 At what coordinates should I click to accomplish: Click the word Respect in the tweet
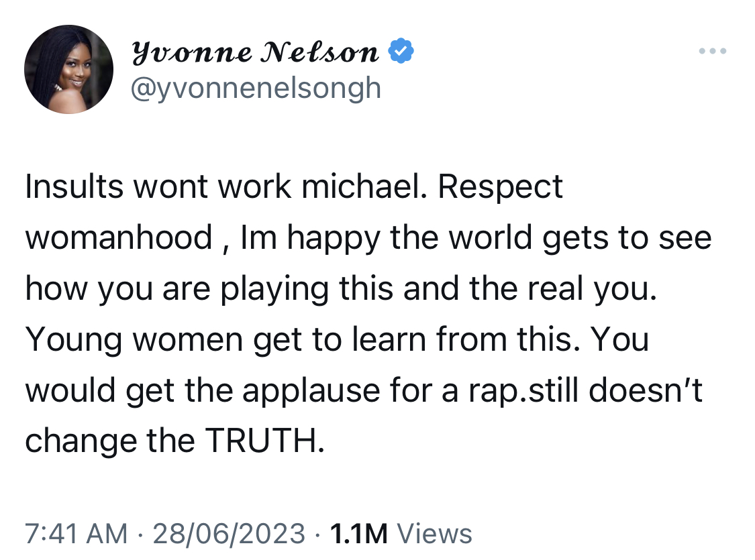[500, 188]
